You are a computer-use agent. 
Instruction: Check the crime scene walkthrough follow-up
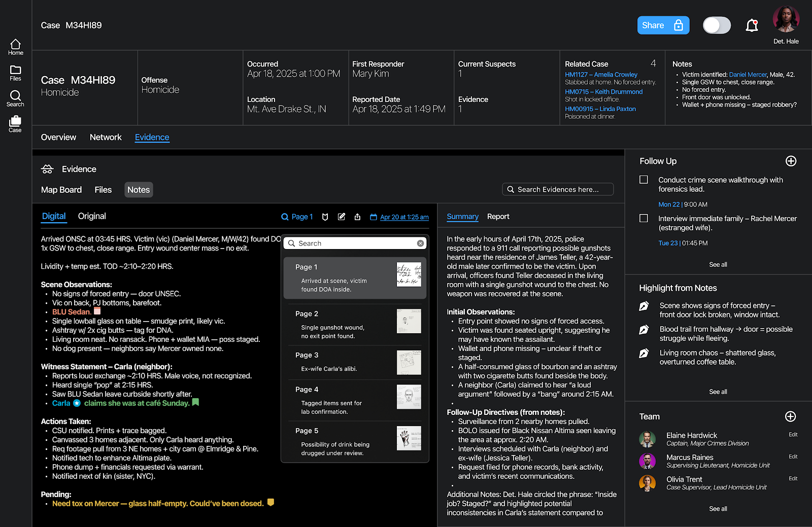[x=644, y=180]
